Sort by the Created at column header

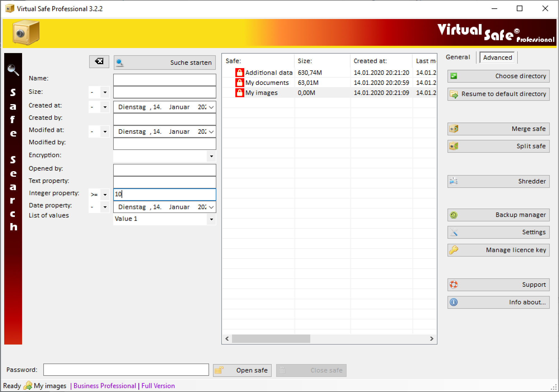382,61
